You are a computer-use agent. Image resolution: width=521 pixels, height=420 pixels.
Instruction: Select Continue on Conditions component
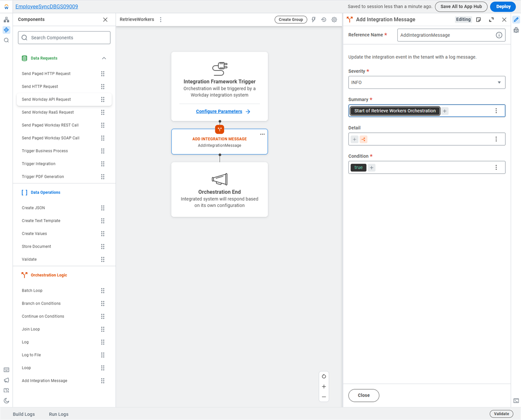pyautogui.click(x=64, y=316)
